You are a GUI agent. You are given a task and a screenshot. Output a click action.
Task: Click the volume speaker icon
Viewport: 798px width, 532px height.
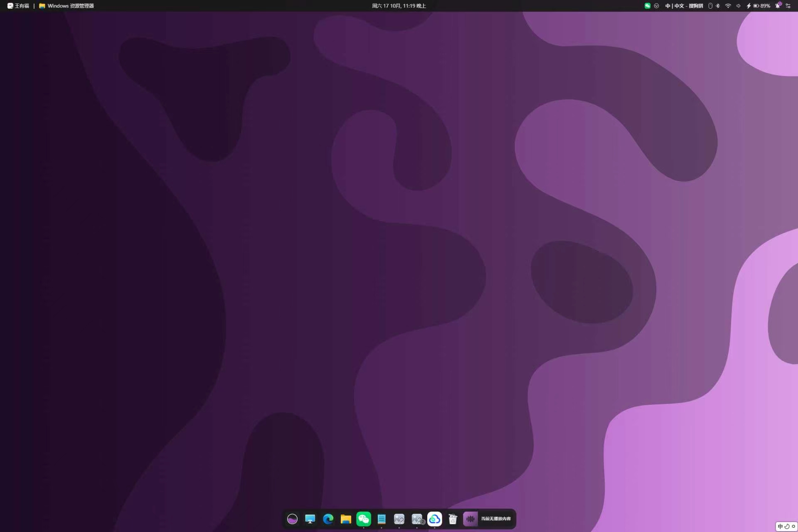(x=739, y=6)
